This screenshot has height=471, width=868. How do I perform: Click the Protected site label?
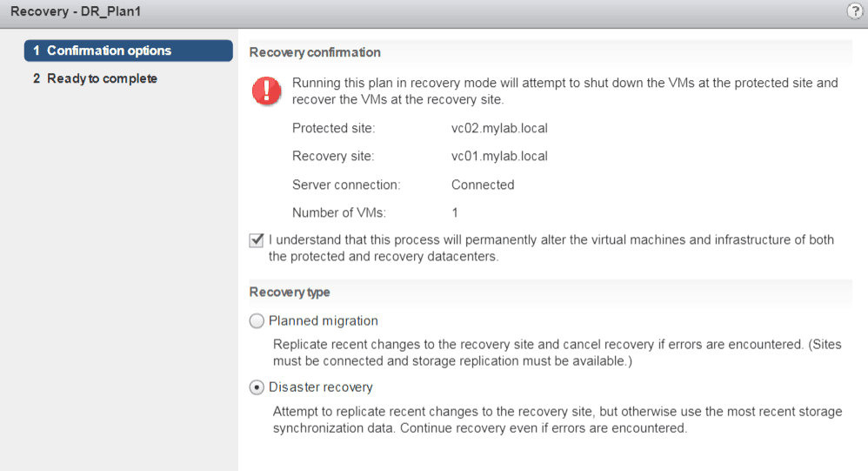(333, 128)
